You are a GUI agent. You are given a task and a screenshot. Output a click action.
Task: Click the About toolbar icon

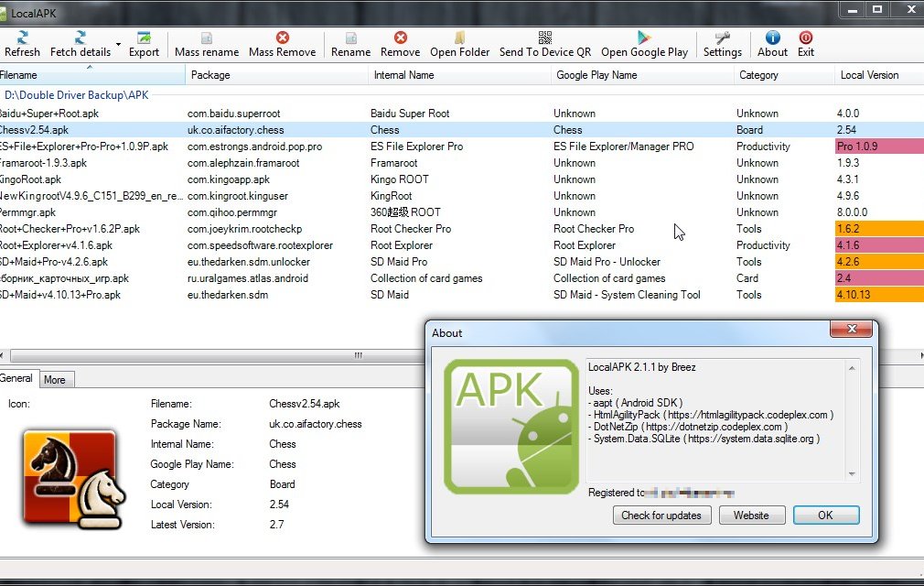772,38
